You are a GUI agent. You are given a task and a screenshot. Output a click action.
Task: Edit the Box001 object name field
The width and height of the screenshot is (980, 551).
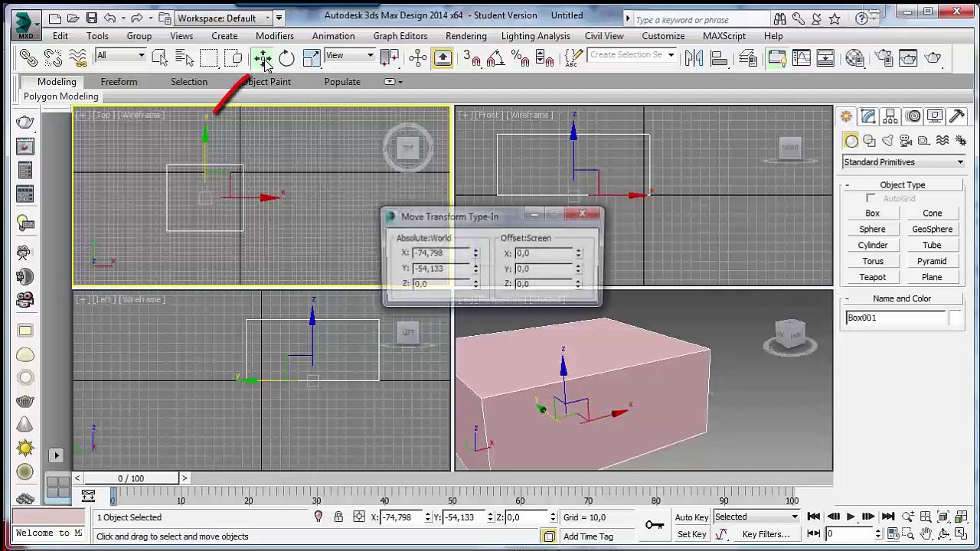click(895, 318)
